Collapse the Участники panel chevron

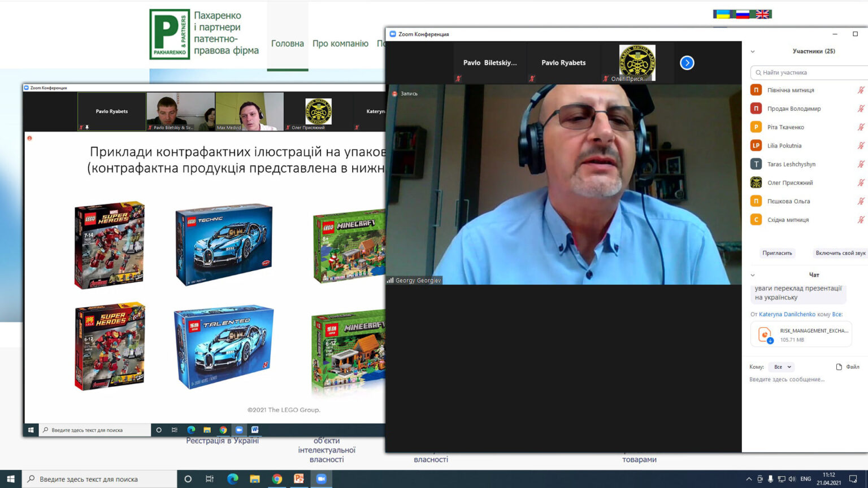753,51
